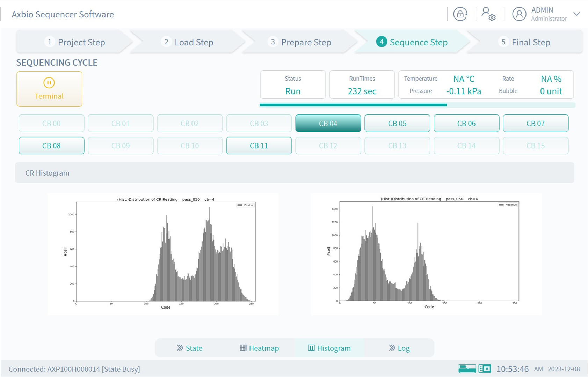This screenshot has height=377, width=588.
Task: Switch to the Heatmap view tab
Action: (259, 348)
